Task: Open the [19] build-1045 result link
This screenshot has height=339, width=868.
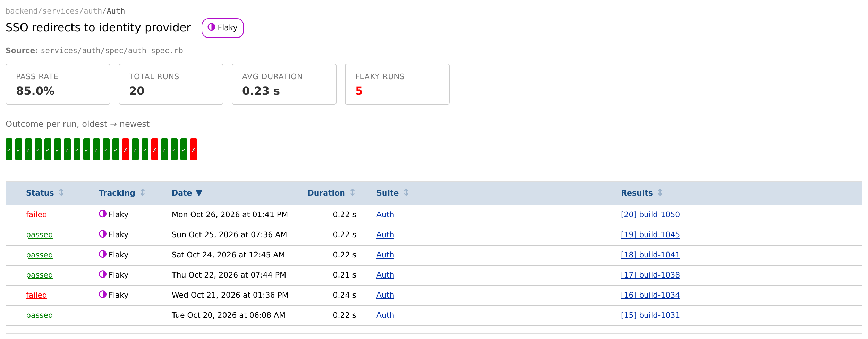Action: (x=650, y=235)
